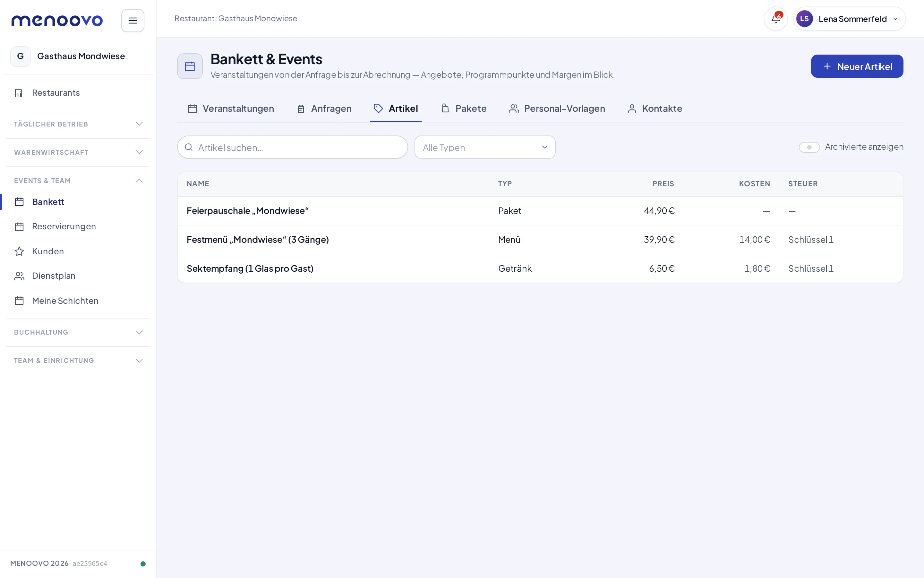Create a new article with Neuer Artikel
Screen dimensions: 924x578
(857, 66)
